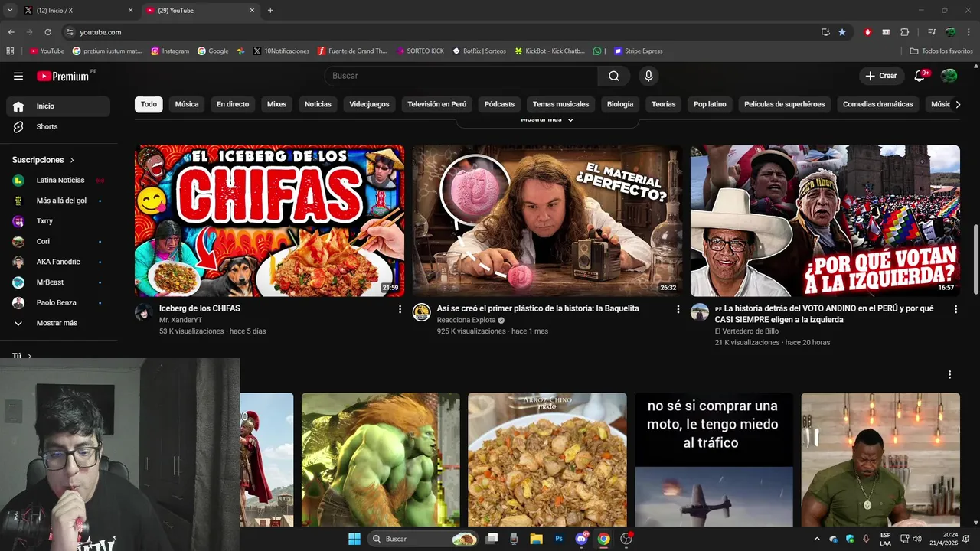The image size is (980, 551).
Task: Select the Videojuegos chip
Action: coord(369,104)
